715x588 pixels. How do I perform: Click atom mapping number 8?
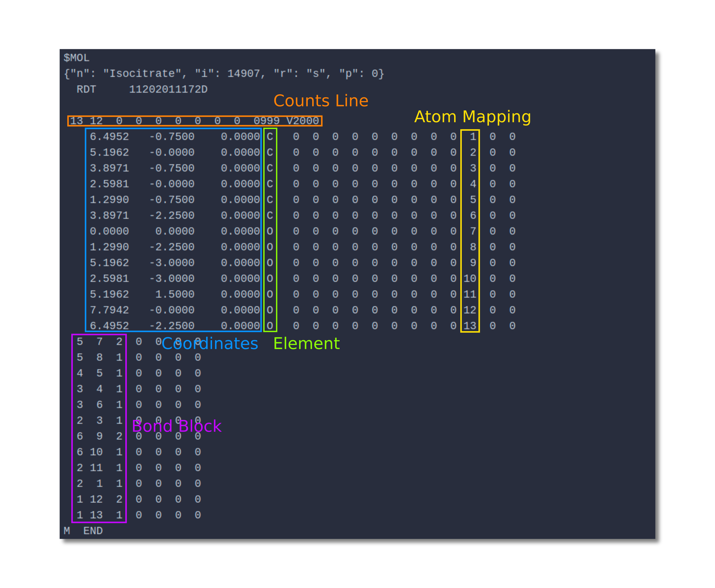click(473, 247)
